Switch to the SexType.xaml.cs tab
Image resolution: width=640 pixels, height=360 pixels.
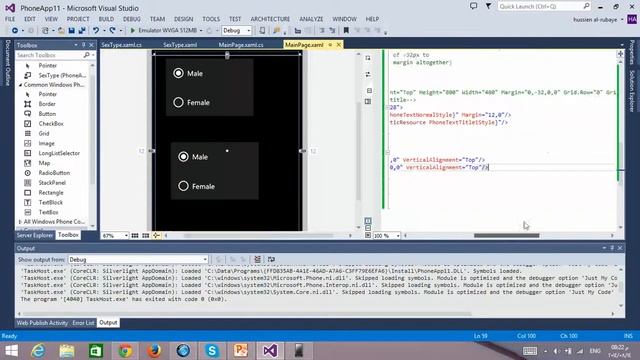(x=121, y=45)
